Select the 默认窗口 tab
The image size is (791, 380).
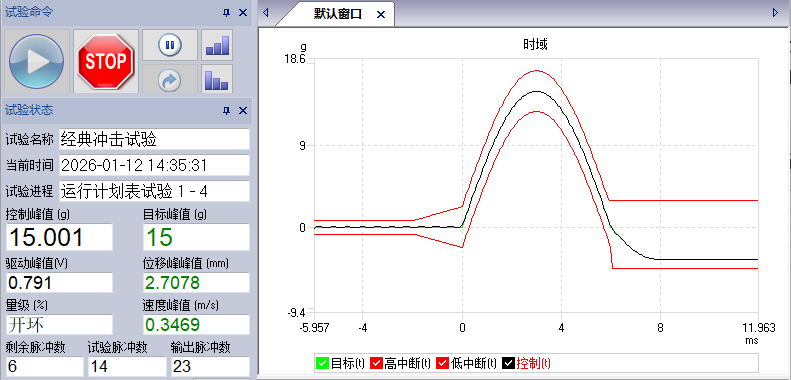click(x=338, y=14)
